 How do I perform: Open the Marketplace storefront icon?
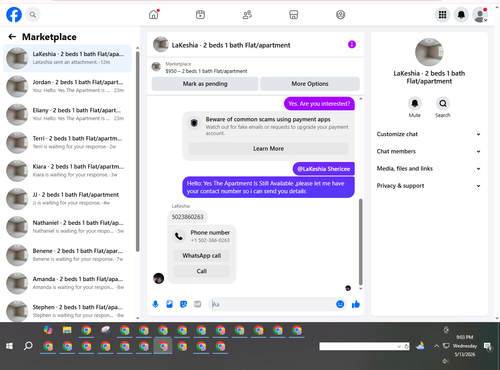click(294, 15)
